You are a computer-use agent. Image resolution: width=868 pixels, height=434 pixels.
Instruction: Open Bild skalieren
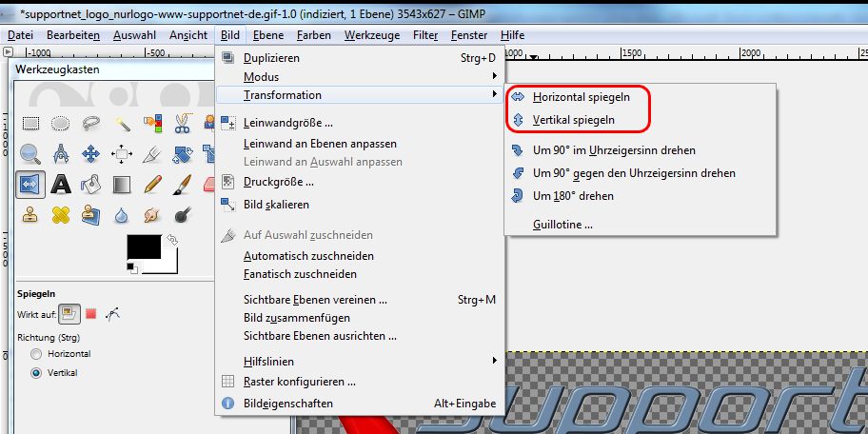[360, 205]
